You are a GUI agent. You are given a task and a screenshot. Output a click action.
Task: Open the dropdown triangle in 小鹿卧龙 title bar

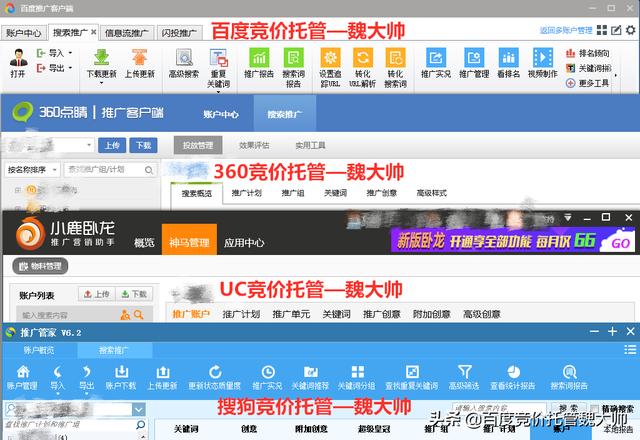[568, 218]
